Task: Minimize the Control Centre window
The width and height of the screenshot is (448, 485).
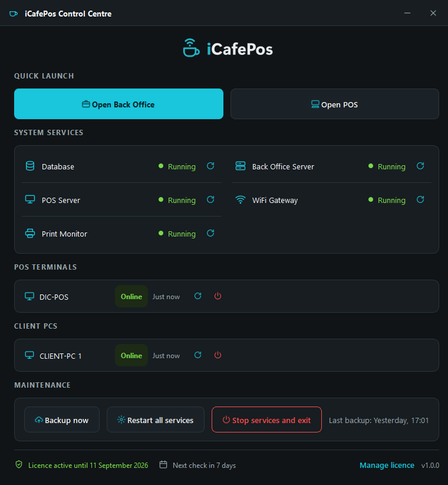Action: pyautogui.click(x=407, y=13)
